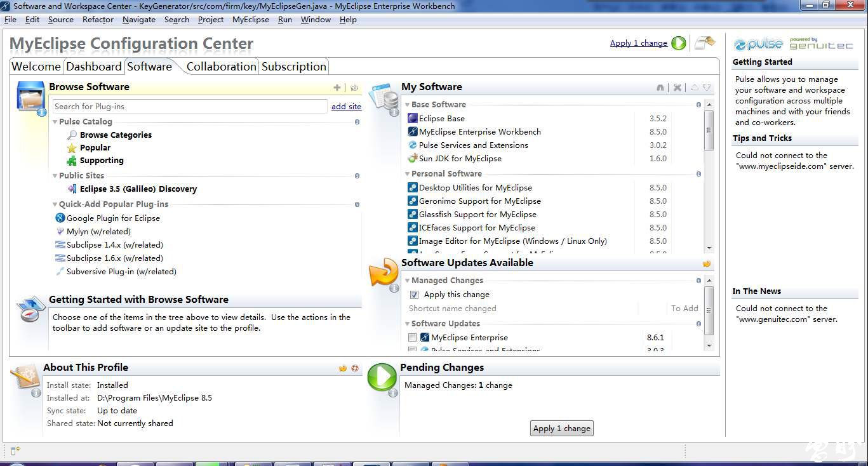Select Subclipse 1.4.x (w/related)
Screen dimensions: 868x466
(115, 245)
